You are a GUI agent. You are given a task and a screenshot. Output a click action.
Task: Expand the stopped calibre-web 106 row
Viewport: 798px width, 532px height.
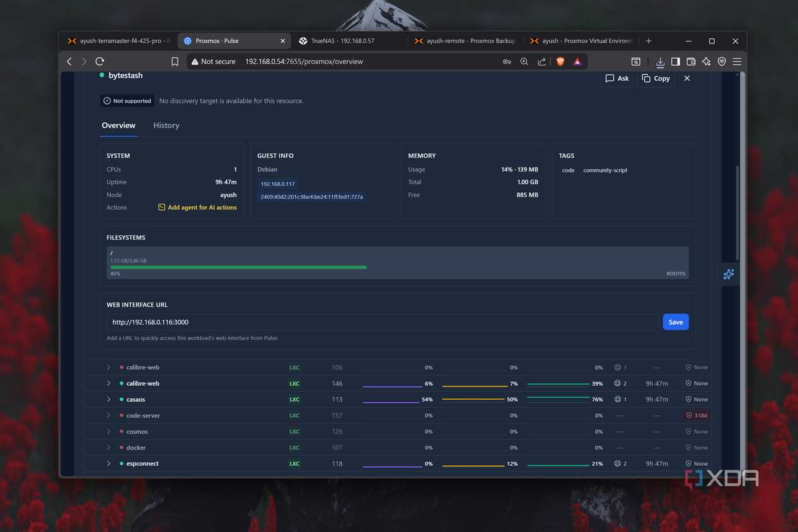point(108,367)
